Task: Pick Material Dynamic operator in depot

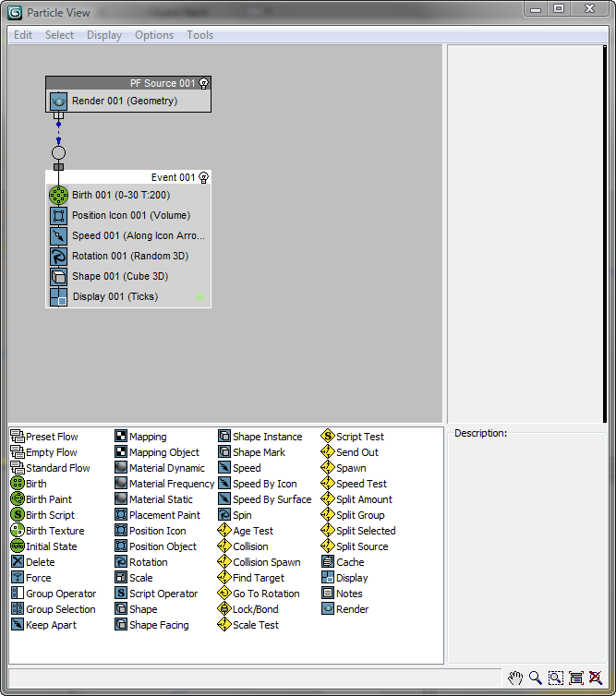Action: [160, 468]
